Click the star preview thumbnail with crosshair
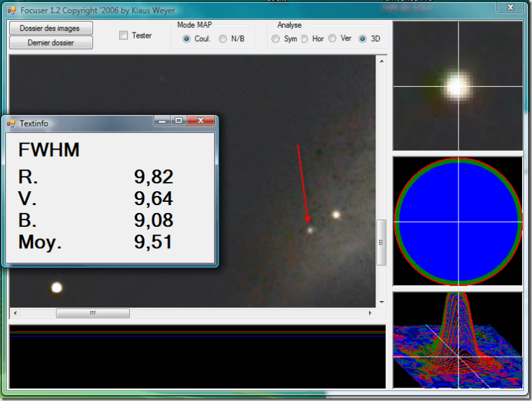This screenshot has width=532, height=401. pyautogui.click(x=457, y=86)
